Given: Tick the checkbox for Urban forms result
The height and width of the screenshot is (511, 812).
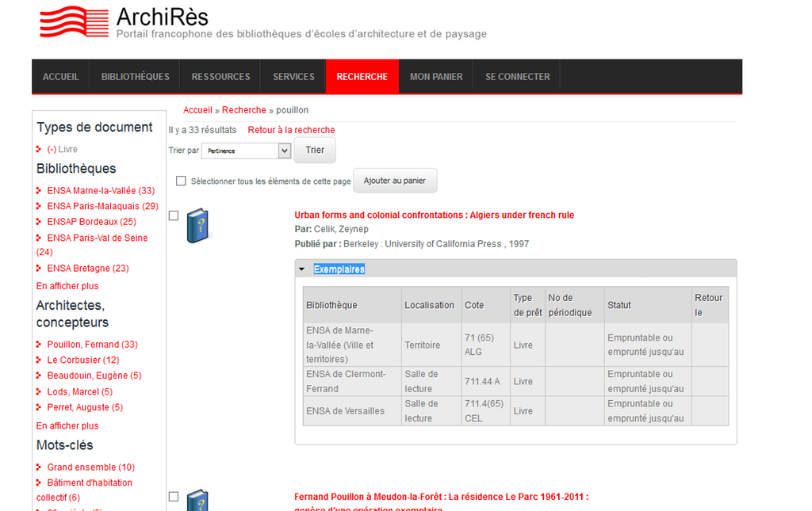Looking at the screenshot, I should pos(174,215).
